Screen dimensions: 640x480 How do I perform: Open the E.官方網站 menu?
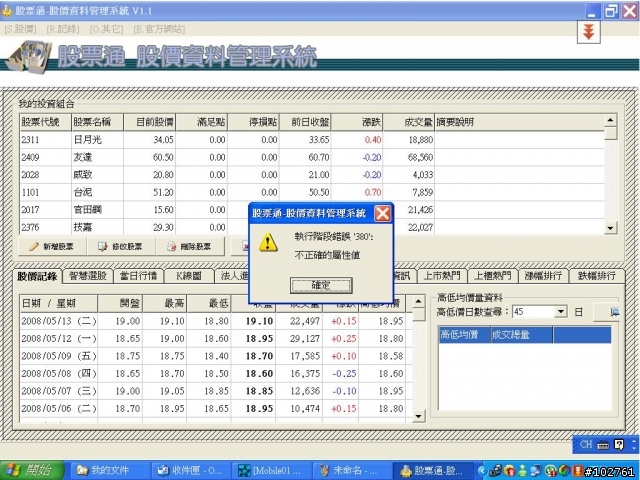click(x=159, y=29)
